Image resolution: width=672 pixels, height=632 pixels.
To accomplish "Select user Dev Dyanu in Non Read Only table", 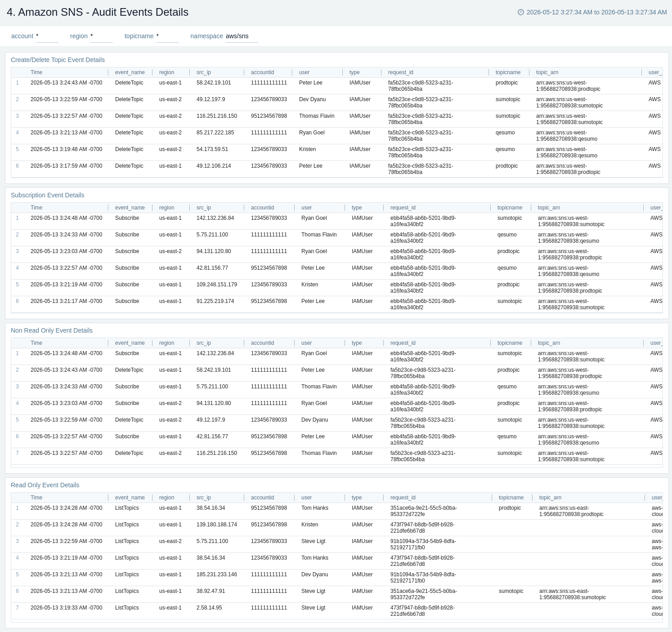I will click(315, 420).
